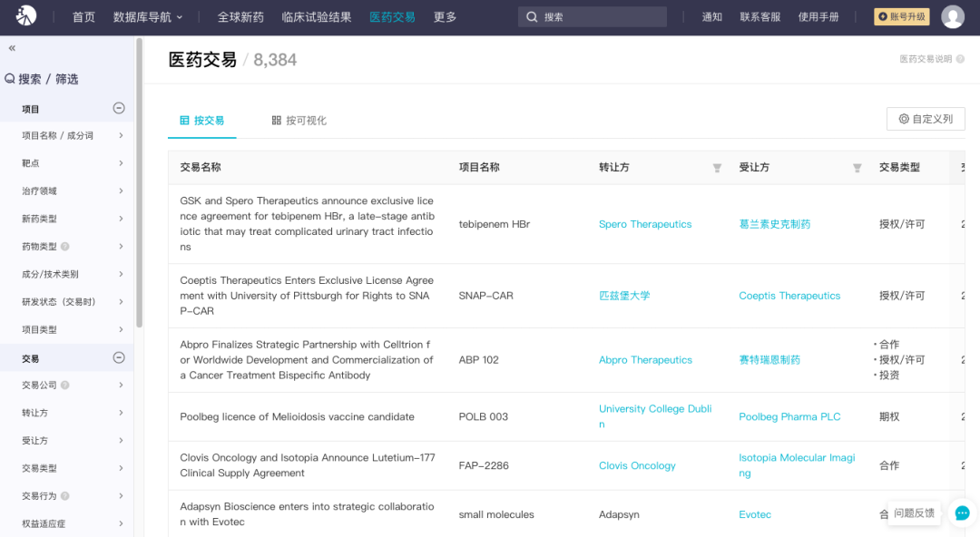Open 使用手册 user manual link
This screenshot has width=980, height=537.
click(x=818, y=17)
